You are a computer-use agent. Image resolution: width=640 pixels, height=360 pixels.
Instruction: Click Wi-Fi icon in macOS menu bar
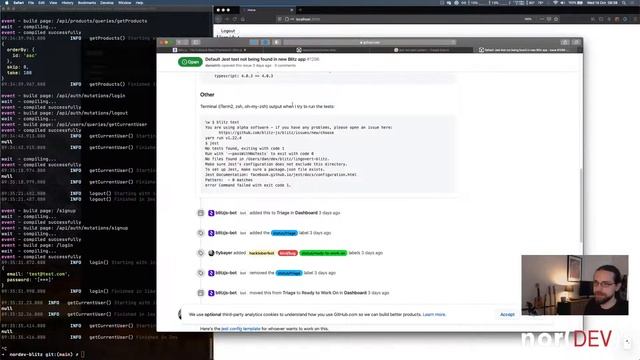tap(556, 3)
